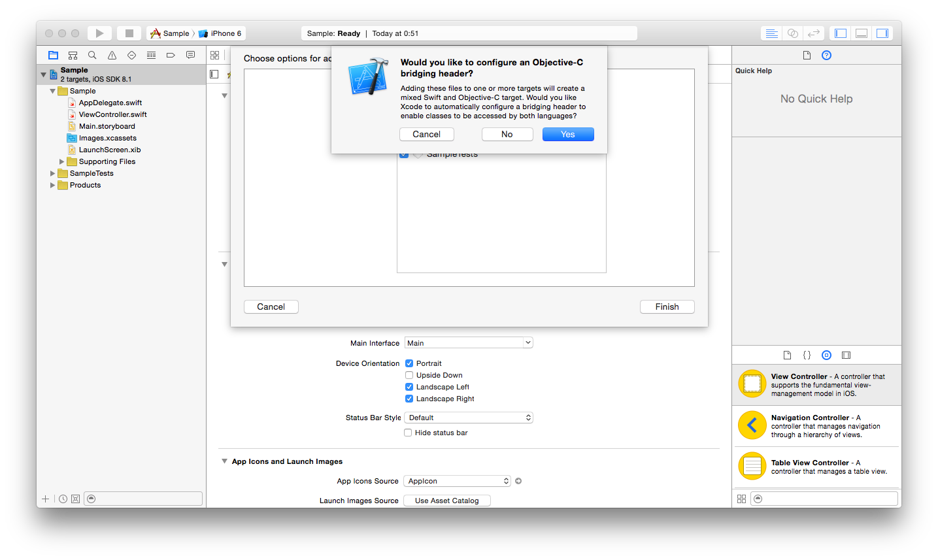938x560 pixels.
Task: Show the Issue navigator
Action: tap(112, 55)
